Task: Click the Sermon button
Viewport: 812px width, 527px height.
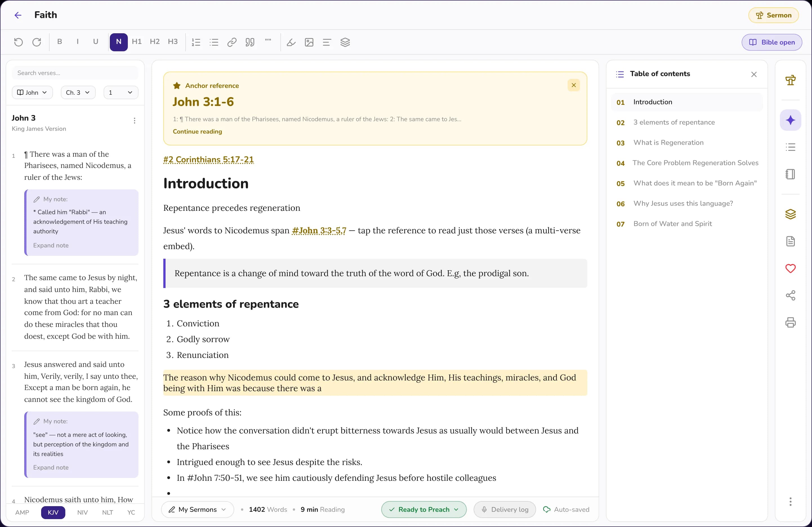Action: coord(773,15)
